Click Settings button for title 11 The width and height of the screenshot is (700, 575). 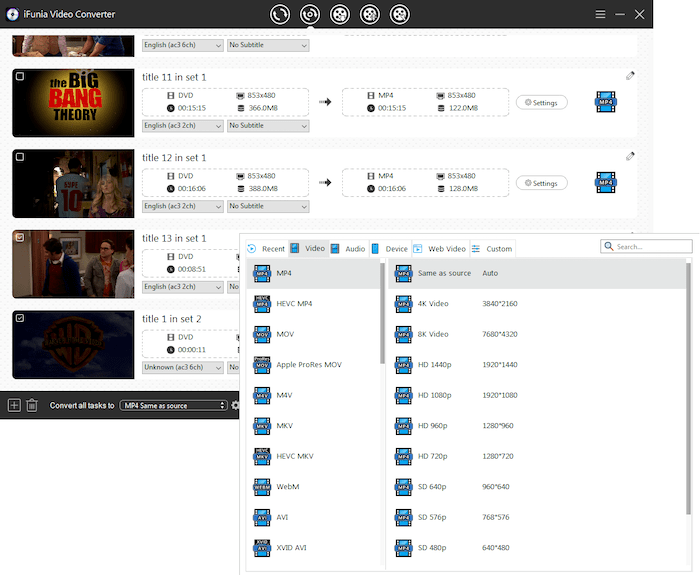tap(542, 102)
